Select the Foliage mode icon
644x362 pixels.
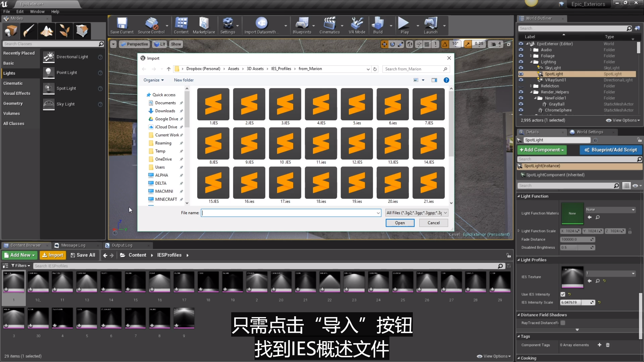click(x=64, y=31)
